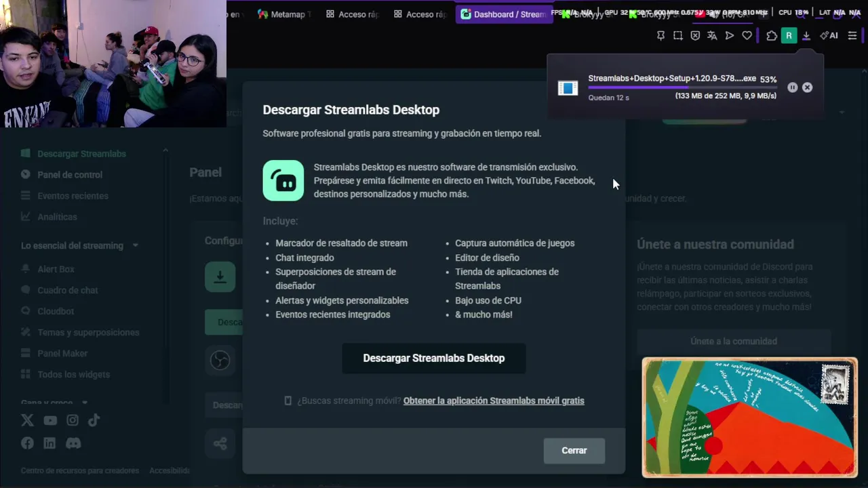Go to Panel de control
The width and height of the screenshot is (868, 488).
click(70, 175)
